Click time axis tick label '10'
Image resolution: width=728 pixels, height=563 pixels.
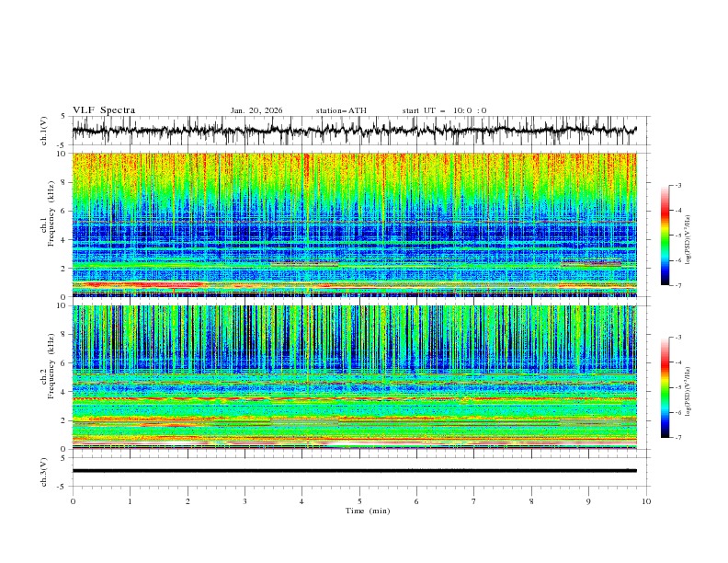pyautogui.click(x=646, y=501)
